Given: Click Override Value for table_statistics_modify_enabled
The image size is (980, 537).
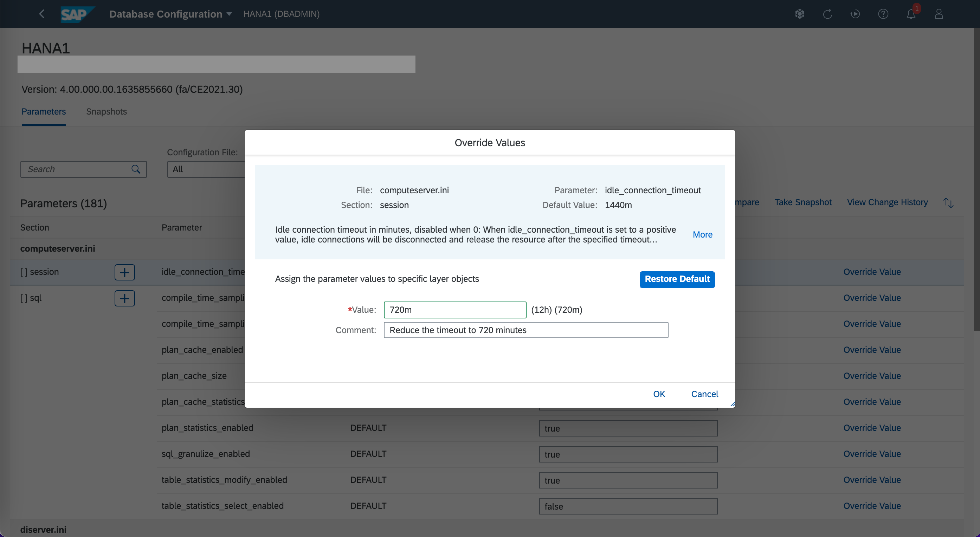Looking at the screenshot, I should click(x=872, y=480).
